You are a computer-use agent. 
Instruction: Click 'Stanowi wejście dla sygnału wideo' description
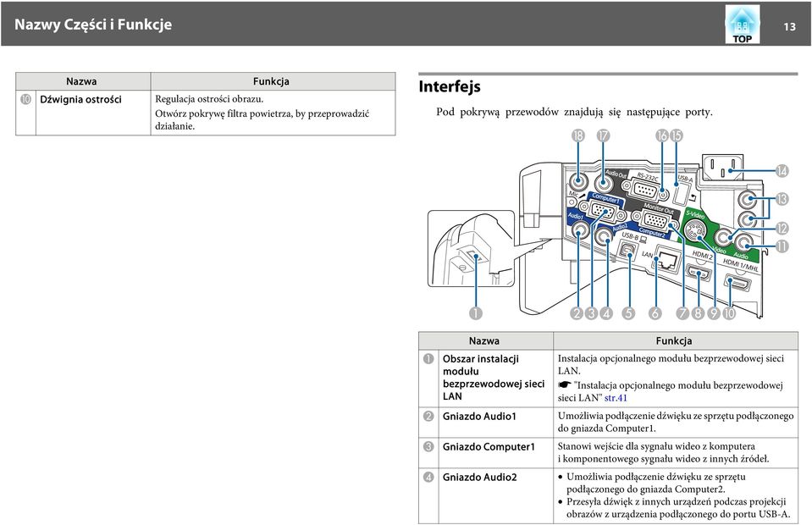point(663,452)
